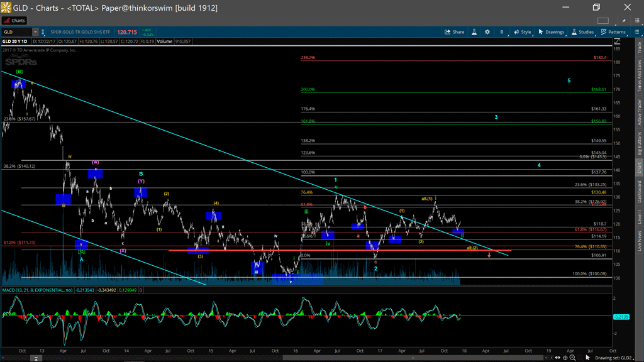
Task: Click the zoom magnifier icon at bottom
Action: (x=573, y=358)
